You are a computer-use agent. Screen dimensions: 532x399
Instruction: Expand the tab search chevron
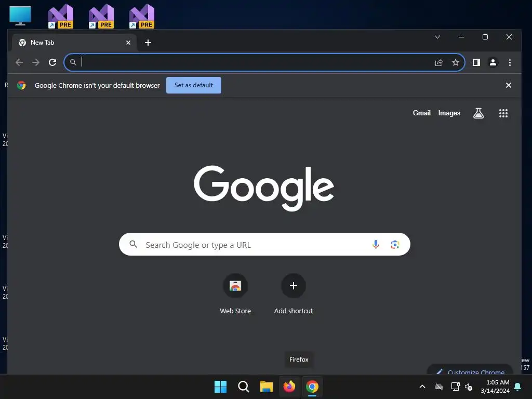[437, 37]
